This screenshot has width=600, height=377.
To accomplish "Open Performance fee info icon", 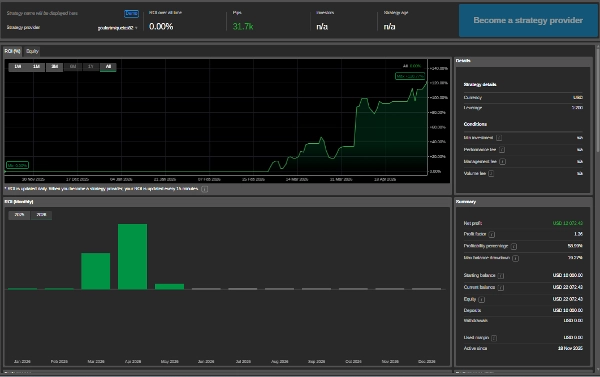I will (502, 150).
